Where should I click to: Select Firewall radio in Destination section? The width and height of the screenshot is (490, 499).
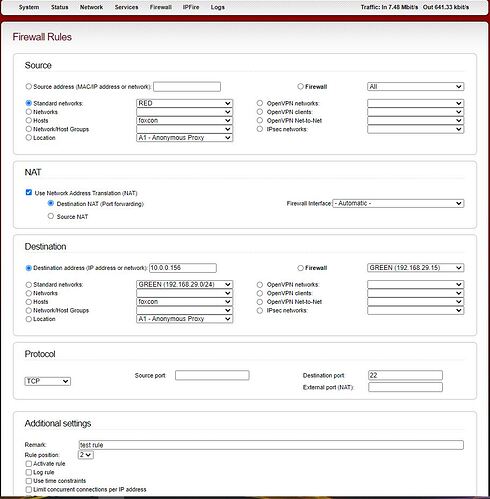point(300,268)
